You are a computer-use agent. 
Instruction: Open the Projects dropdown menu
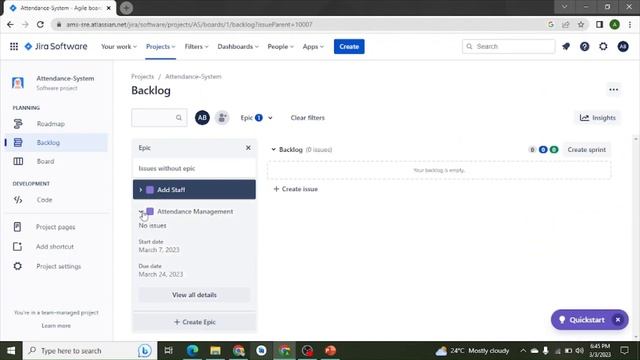click(160, 47)
